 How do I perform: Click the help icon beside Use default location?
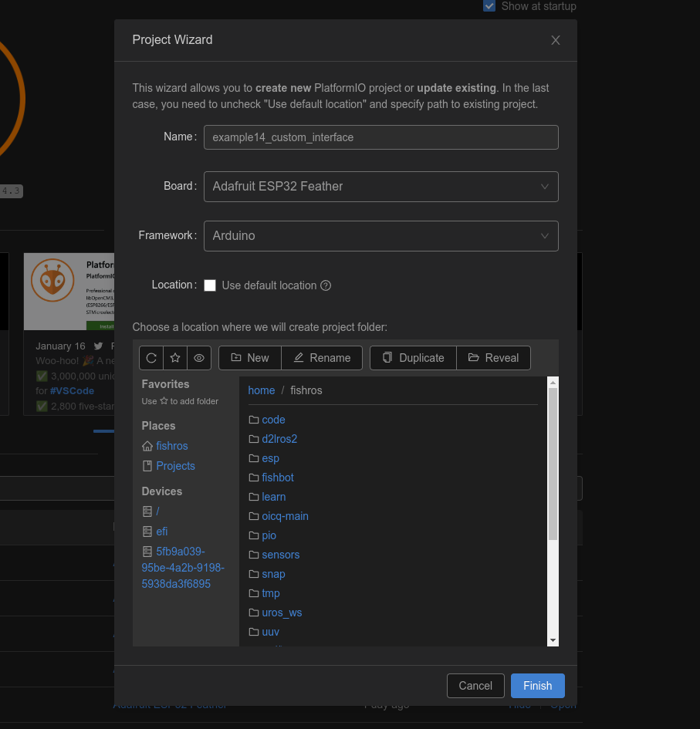coord(326,285)
